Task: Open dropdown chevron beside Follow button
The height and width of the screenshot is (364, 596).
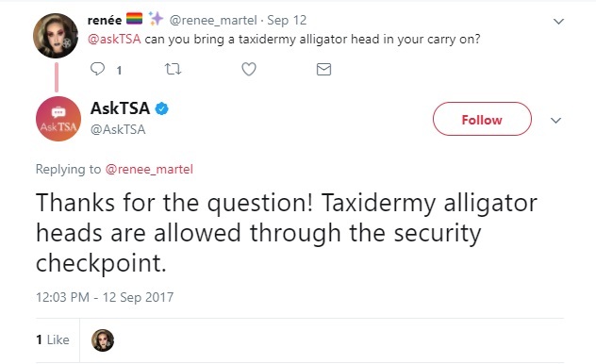Action: 555,121
